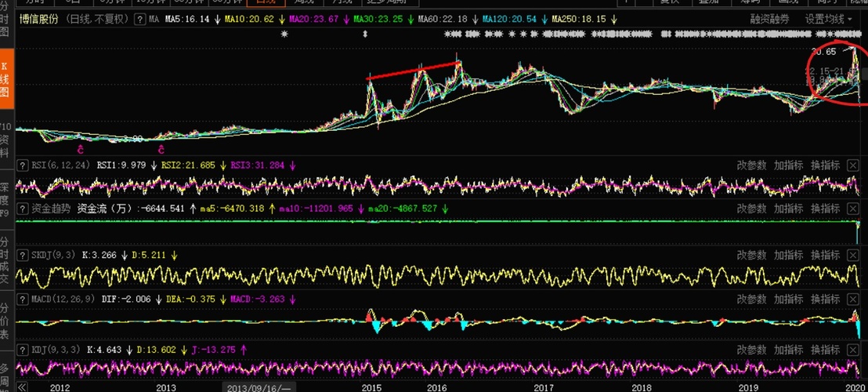The height and width of the screenshot is (392, 868).
Task: Click 加指标 on the 资金趋势 panel
Action: (x=788, y=209)
